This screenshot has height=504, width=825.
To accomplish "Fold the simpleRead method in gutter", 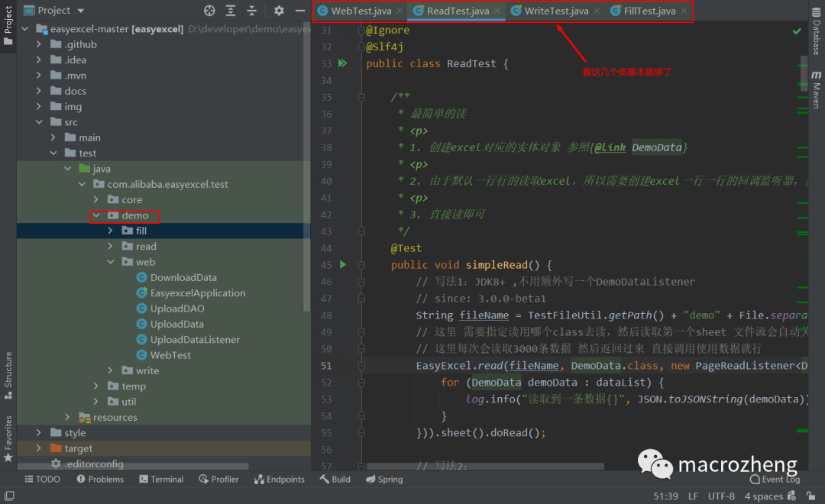I will tap(361, 265).
